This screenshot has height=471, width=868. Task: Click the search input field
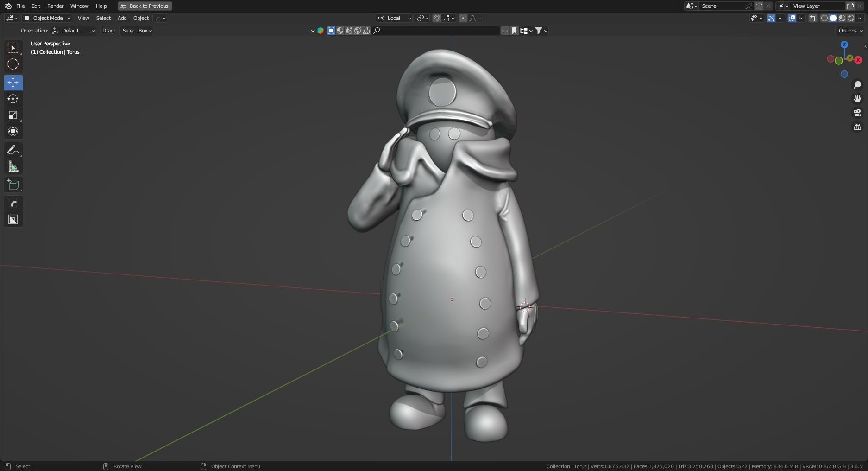pos(436,31)
